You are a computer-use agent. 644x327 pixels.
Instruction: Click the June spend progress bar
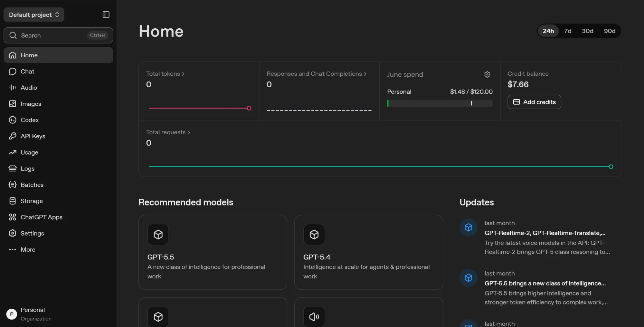point(440,103)
